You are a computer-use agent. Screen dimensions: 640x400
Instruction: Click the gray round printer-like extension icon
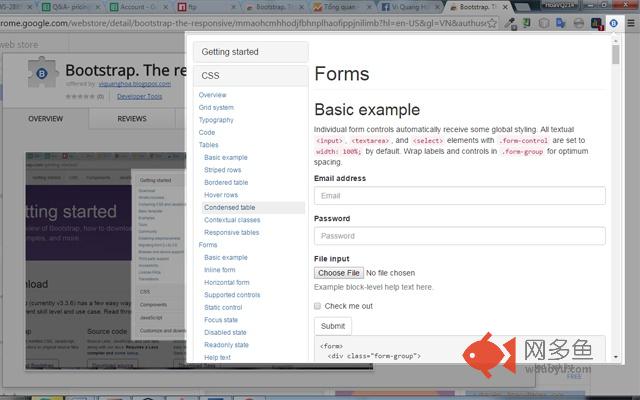[579, 23]
